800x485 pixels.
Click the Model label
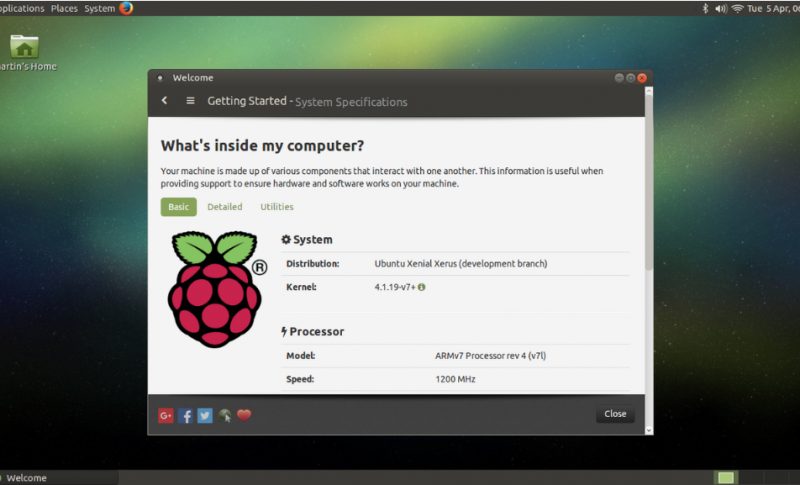pos(300,355)
